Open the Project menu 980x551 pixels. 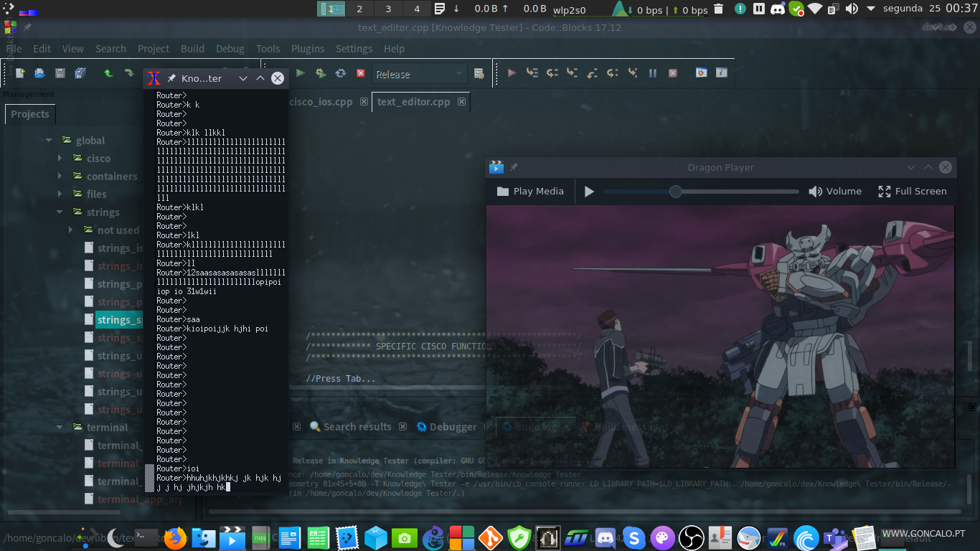[154, 49]
